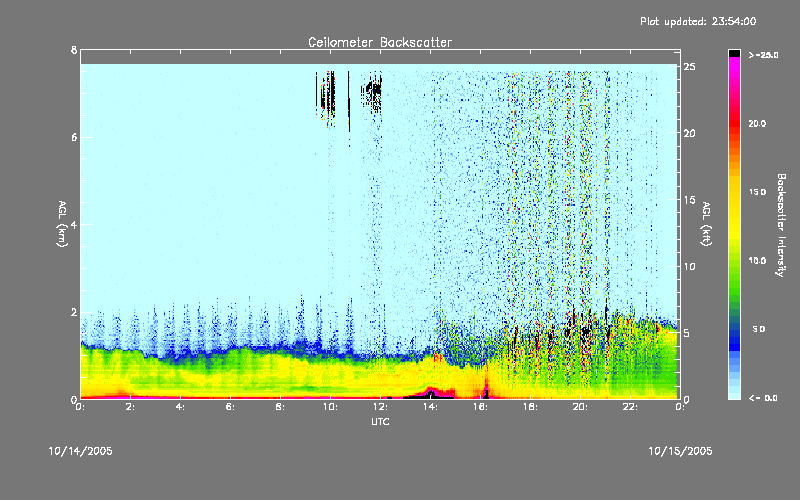The width and height of the screenshot is (800, 500).
Task: Click the "8" tick on the km axis
Action: [74, 50]
